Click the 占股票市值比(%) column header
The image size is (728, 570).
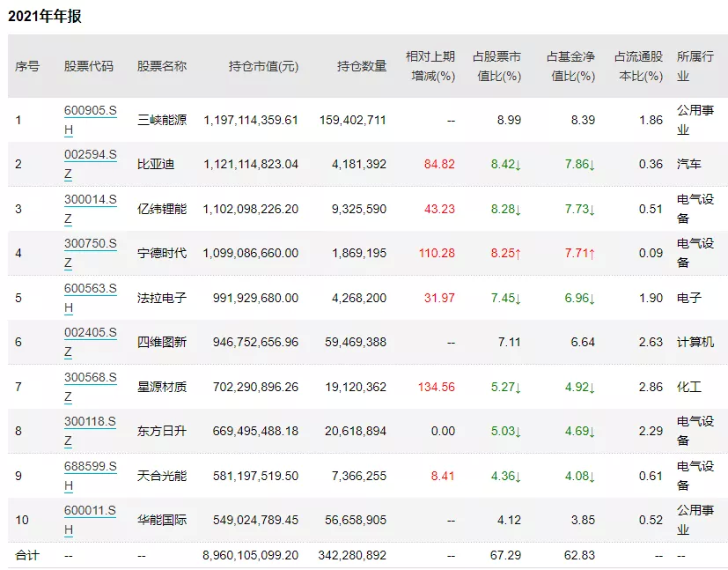[x=496, y=66]
